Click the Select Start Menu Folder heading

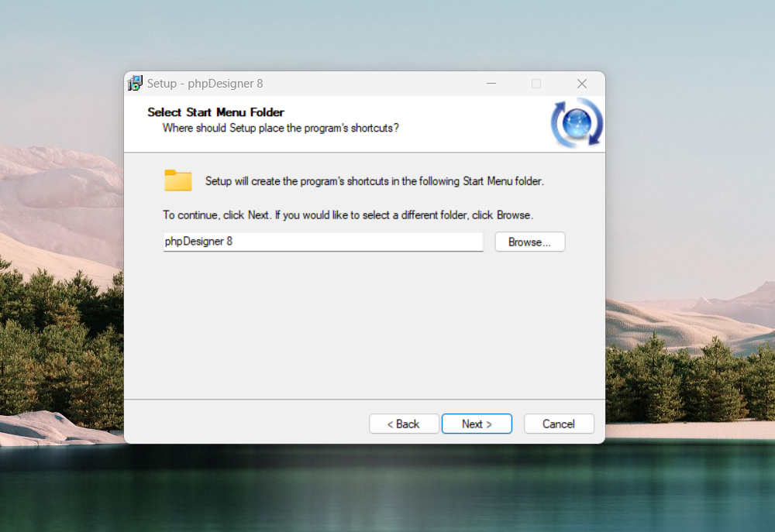coord(215,112)
